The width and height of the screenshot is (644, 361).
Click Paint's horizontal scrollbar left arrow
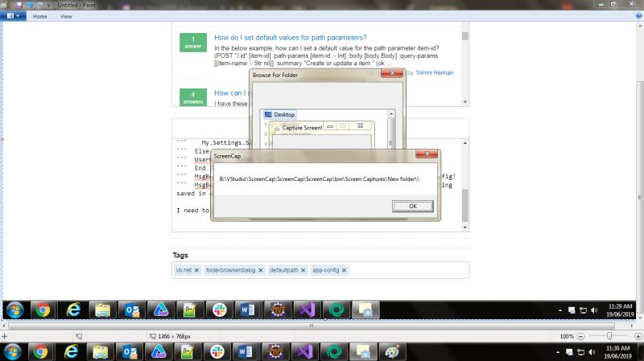click(x=4, y=326)
